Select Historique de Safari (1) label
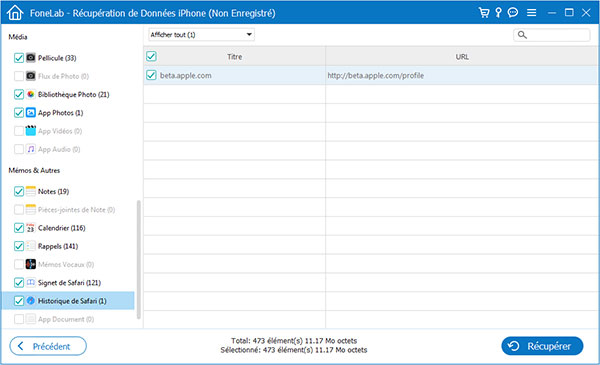600x365 pixels. 72,301
